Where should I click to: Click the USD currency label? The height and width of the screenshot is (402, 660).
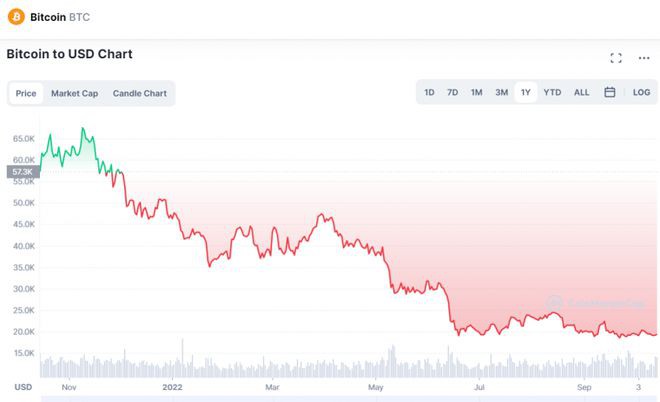[22, 386]
